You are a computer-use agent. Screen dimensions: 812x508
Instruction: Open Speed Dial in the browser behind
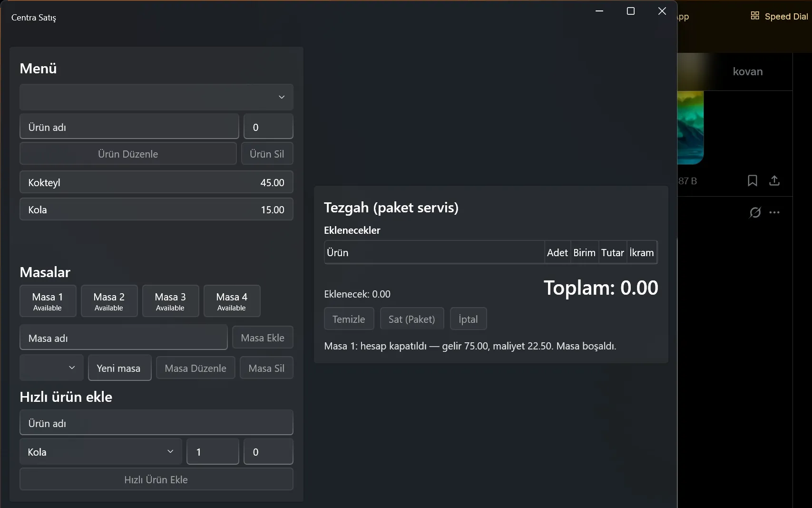tap(779, 16)
